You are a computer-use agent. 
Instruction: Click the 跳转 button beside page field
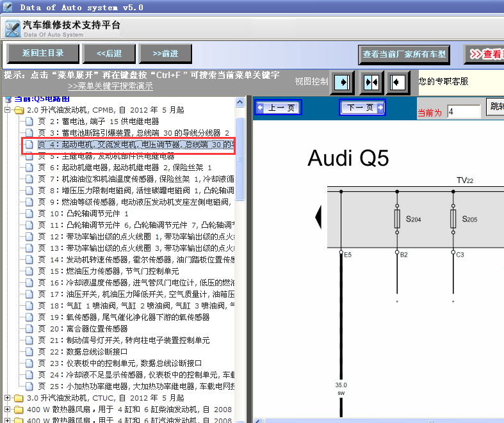pyautogui.click(x=495, y=107)
